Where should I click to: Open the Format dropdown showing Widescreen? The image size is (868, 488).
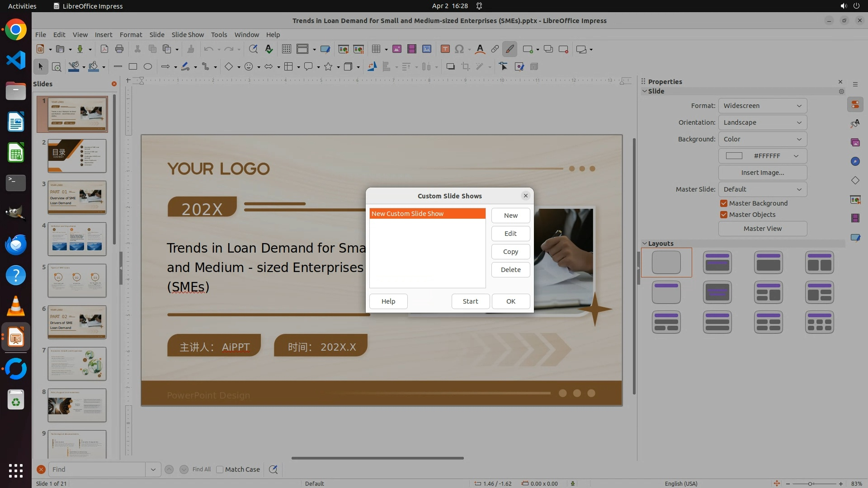pyautogui.click(x=762, y=106)
